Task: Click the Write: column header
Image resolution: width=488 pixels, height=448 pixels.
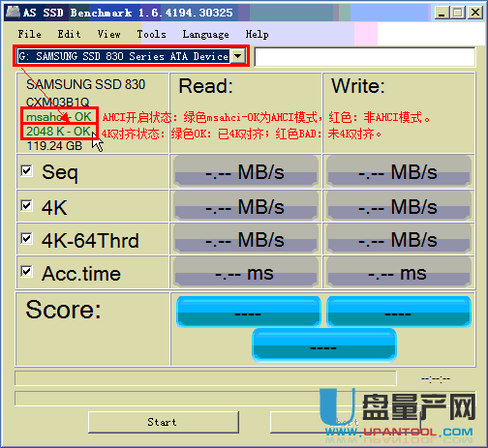Action: tap(358, 86)
